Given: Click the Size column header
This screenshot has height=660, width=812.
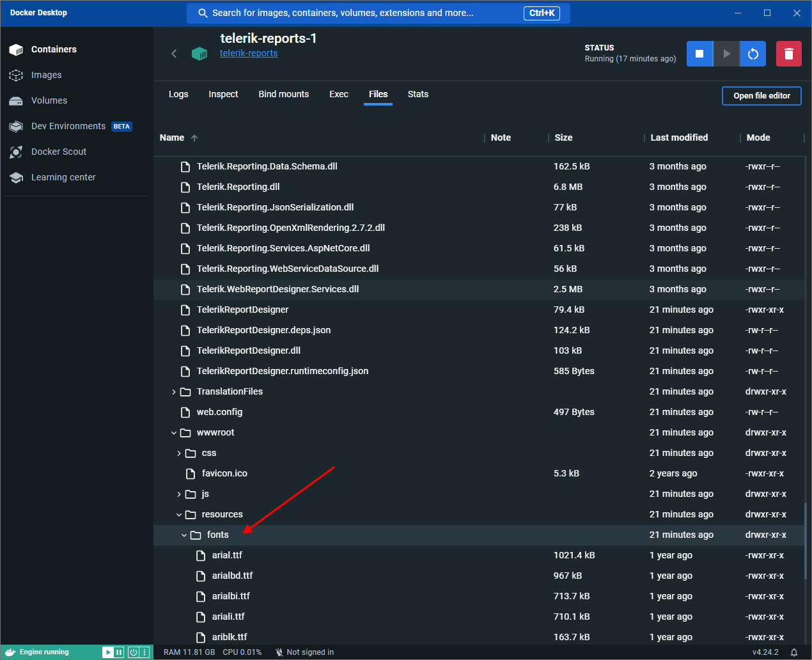Looking at the screenshot, I should click(563, 137).
